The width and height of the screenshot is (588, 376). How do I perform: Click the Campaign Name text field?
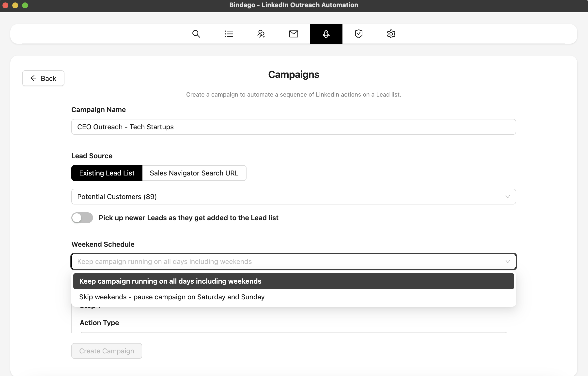294,127
